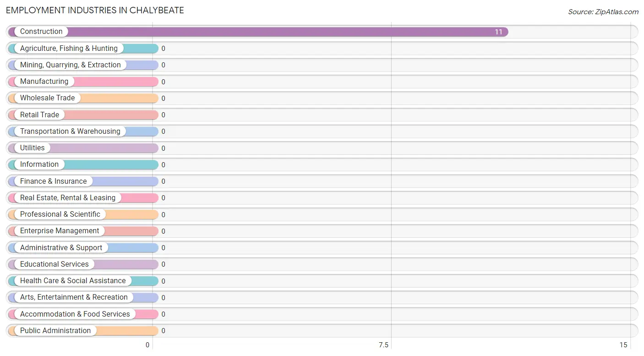The height and width of the screenshot is (356, 644).
Task: Click the 0 axis tick label
Action: pyautogui.click(x=147, y=345)
